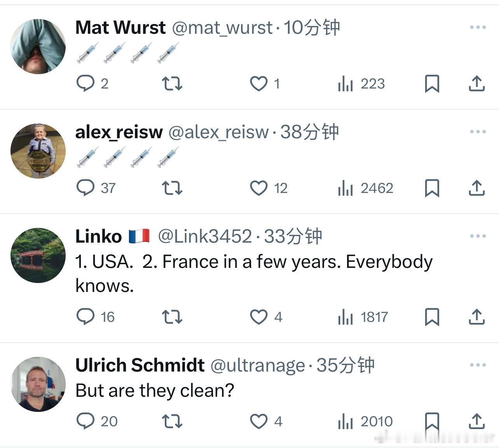Viewport: 499px width, 448px height.
Task: View 2010 views on Ulrich's tweet
Action: pyautogui.click(x=365, y=421)
